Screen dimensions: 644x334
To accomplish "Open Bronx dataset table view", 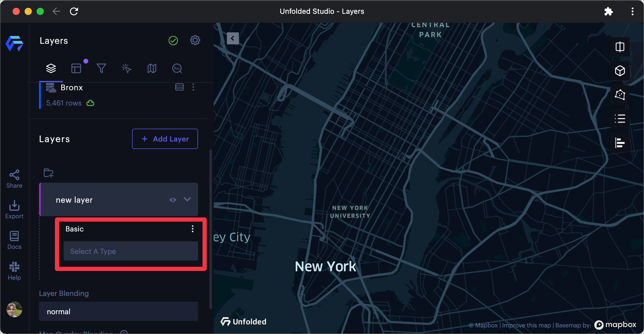I will click(179, 87).
